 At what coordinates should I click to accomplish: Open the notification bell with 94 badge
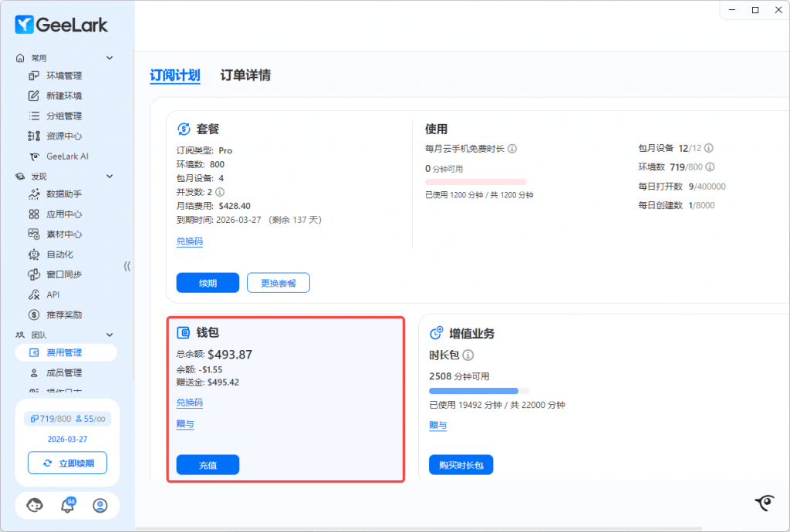tap(68, 506)
